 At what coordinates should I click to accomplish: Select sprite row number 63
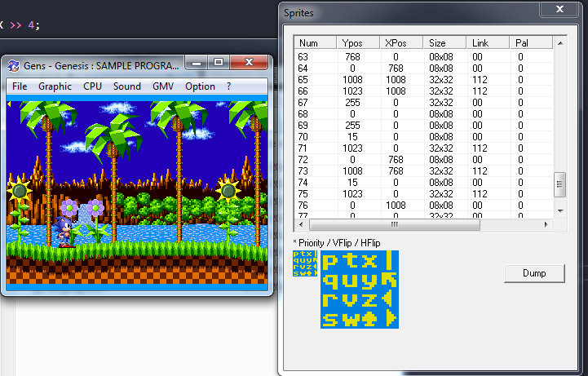(424, 57)
